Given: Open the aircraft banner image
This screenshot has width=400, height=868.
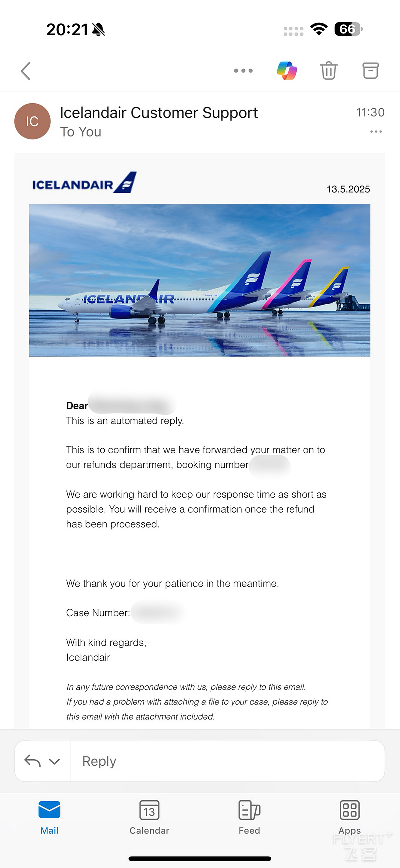Looking at the screenshot, I should pos(200,280).
